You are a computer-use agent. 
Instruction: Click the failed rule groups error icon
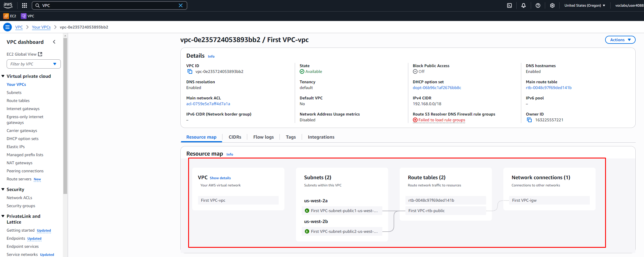[415, 120]
